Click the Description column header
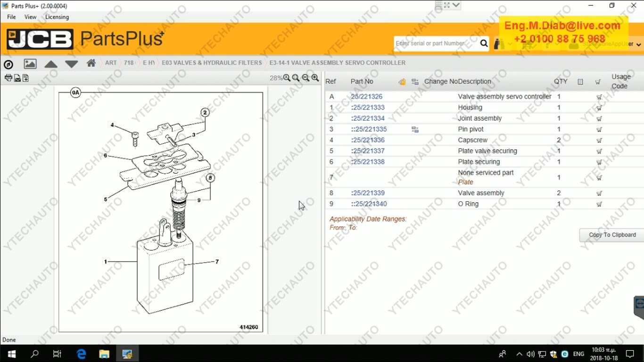 (x=474, y=82)
